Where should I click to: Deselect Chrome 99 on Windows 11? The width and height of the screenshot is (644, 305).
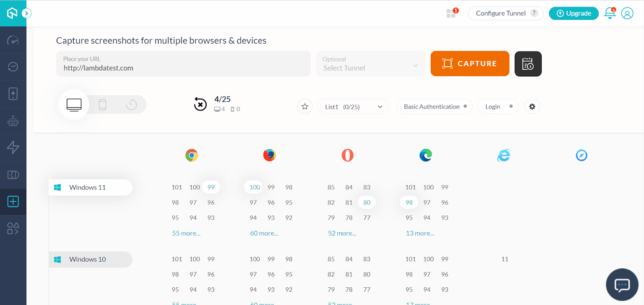click(211, 187)
